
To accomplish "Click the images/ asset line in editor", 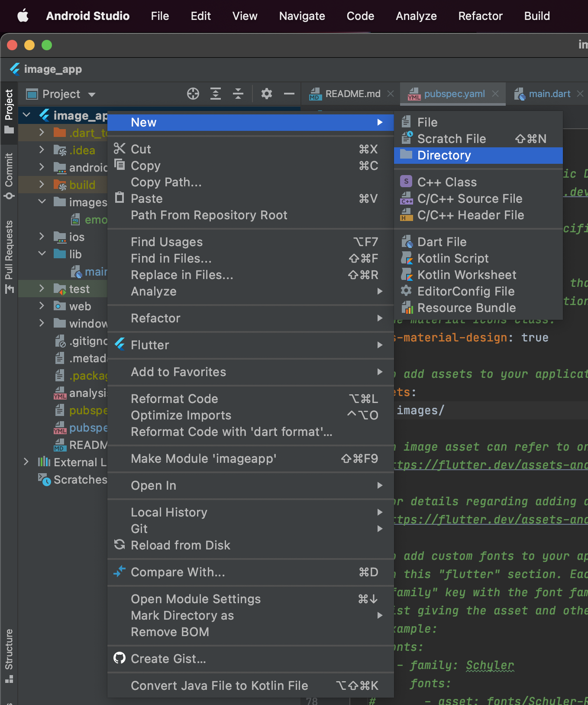I will click(x=420, y=410).
